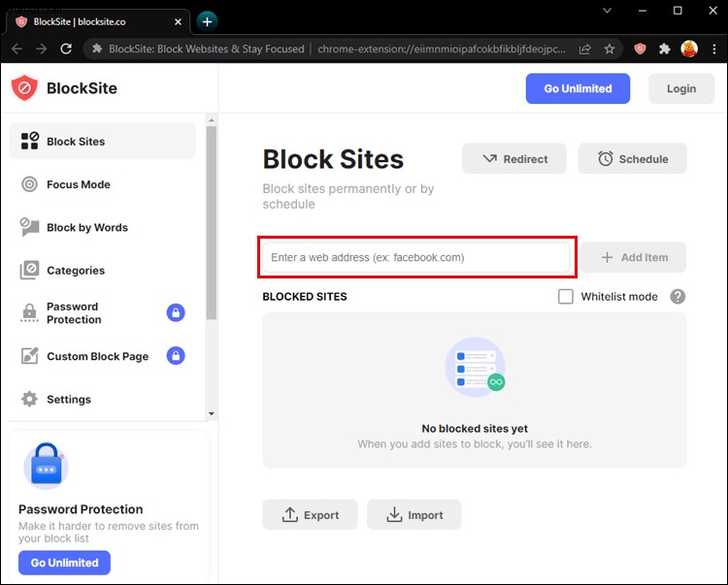Image resolution: width=728 pixels, height=585 pixels.
Task: Click Go Unlimited in Password Protection promo
Action: click(64, 563)
